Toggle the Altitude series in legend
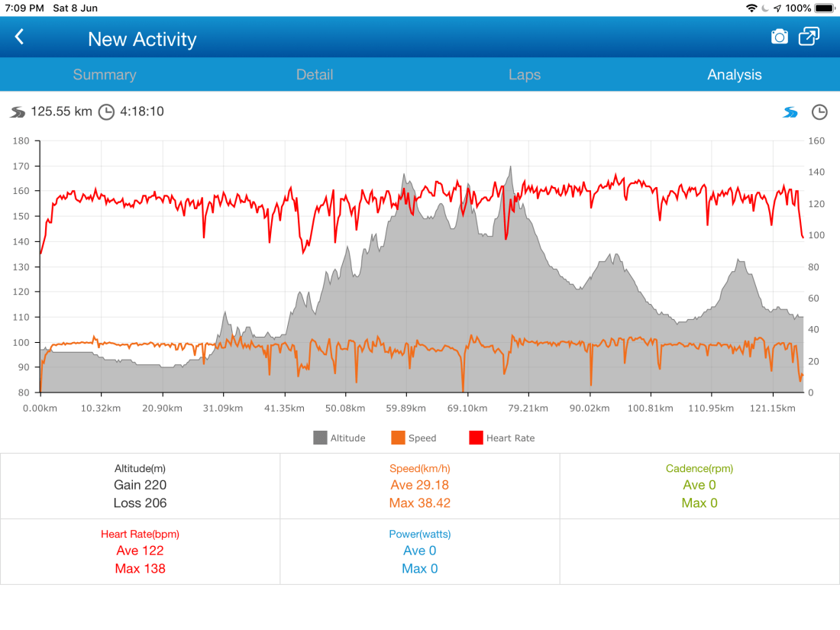 coord(347,438)
